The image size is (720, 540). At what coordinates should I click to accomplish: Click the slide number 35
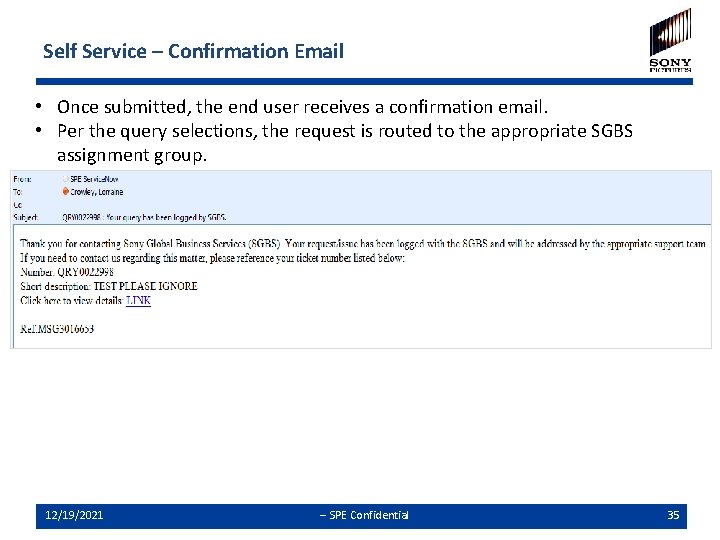coord(673,515)
